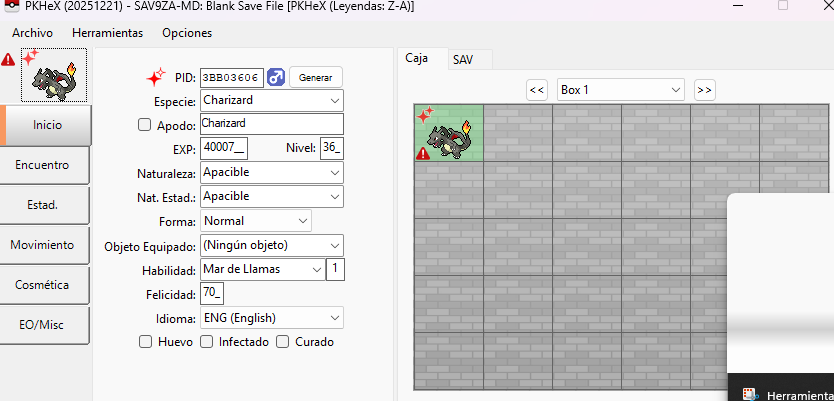
Task: Click the PKHeX app icon in title bar
Action: pyautogui.click(x=10, y=8)
